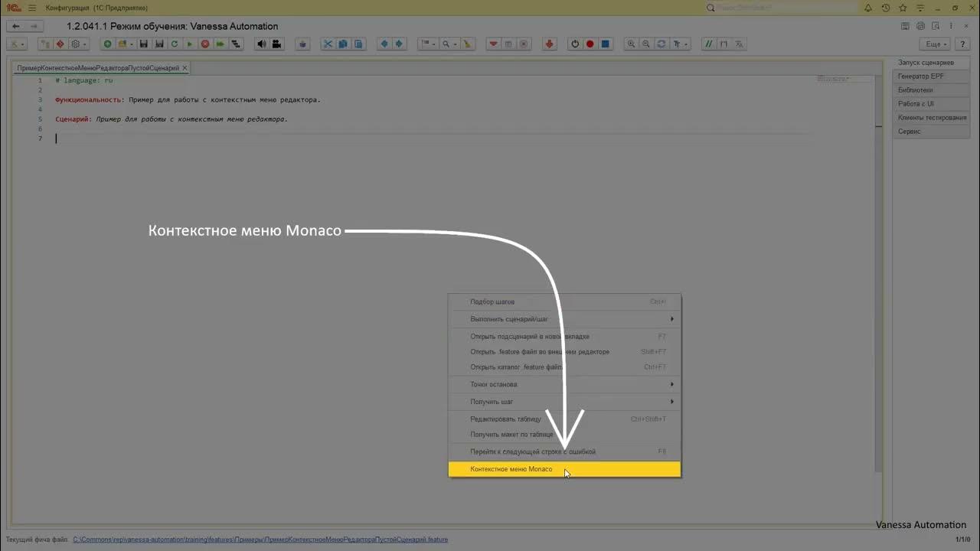Click the Print icon in form header
The height and width of the screenshot is (551, 980).
coord(921,26)
